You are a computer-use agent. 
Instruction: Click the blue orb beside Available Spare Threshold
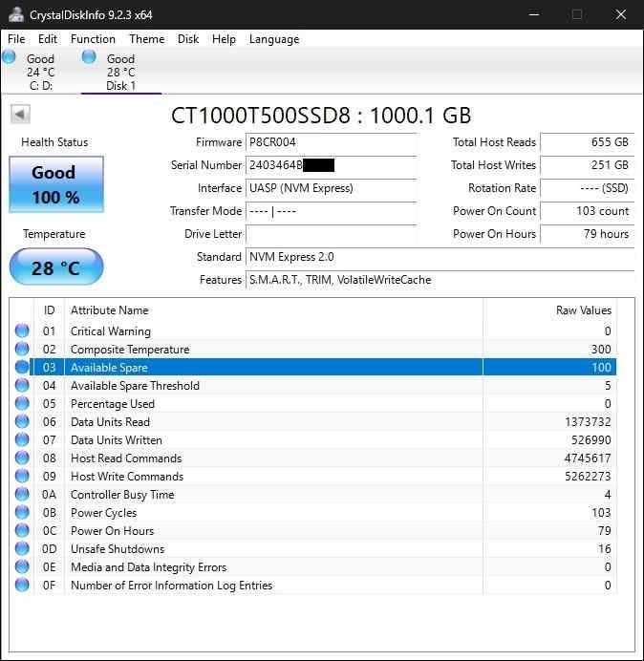[22, 385]
